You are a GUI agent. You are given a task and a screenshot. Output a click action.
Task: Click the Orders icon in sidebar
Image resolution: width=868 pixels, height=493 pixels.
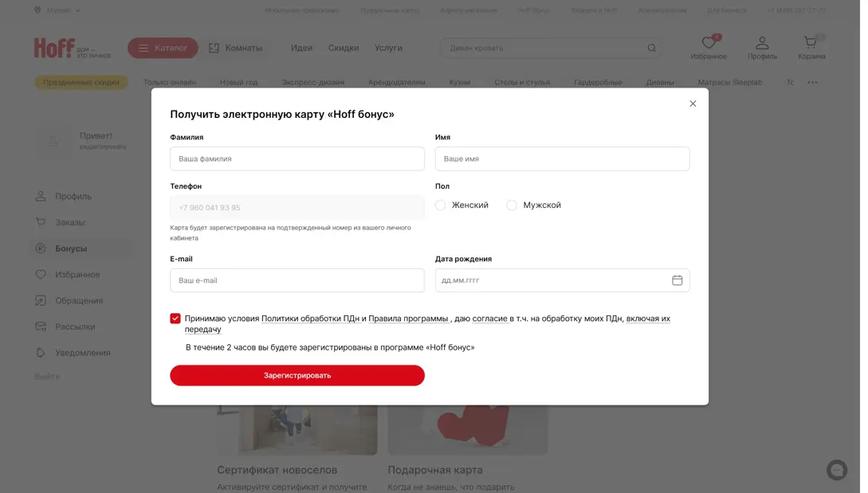41,222
